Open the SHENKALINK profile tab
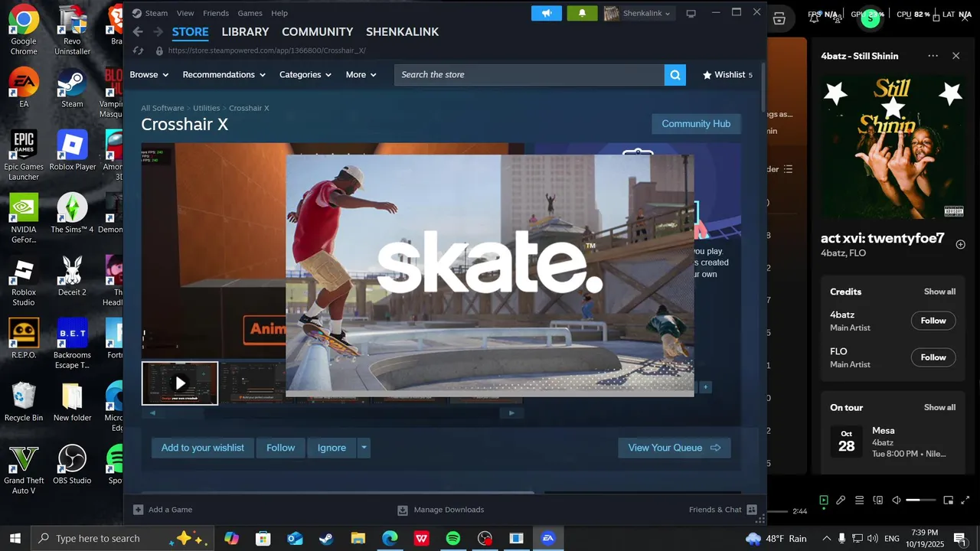 pyautogui.click(x=402, y=32)
